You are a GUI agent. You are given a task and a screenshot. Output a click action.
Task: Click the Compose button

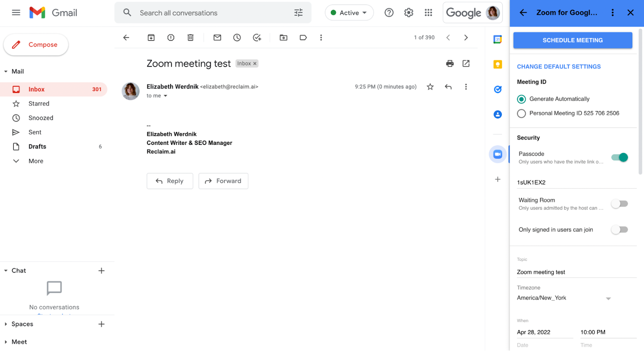click(x=36, y=45)
